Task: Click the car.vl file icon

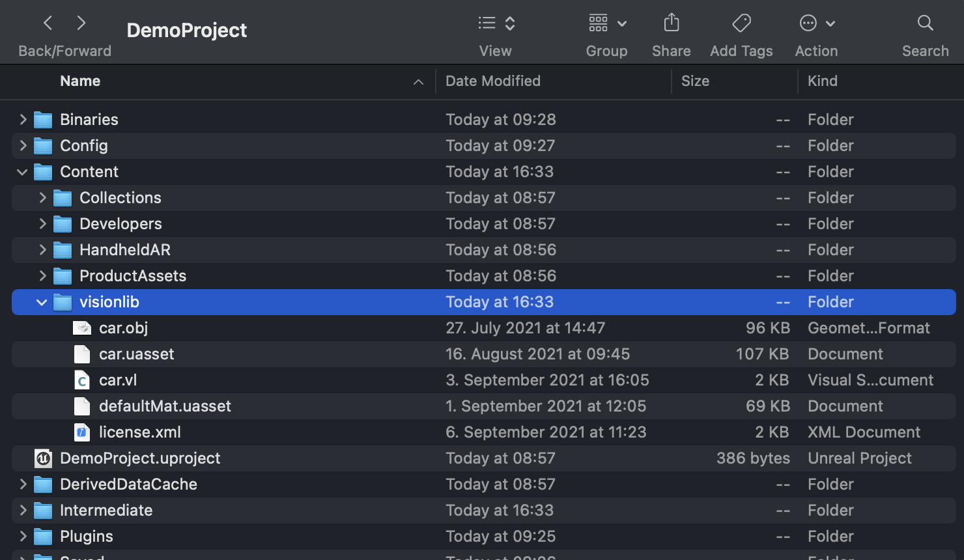Action: click(82, 380)
